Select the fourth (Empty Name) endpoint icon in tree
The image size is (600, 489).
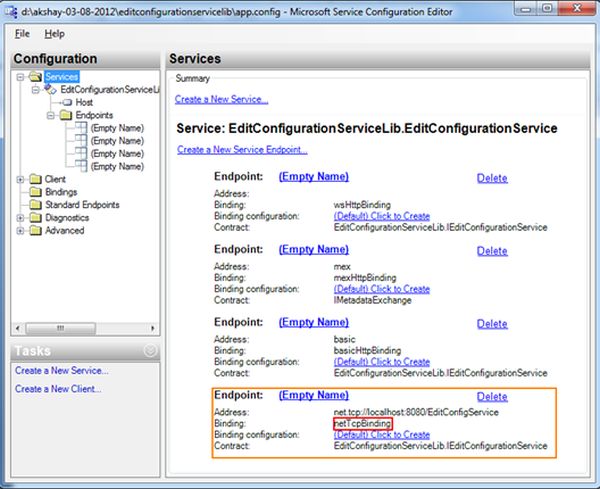click(x=81, y=166)
